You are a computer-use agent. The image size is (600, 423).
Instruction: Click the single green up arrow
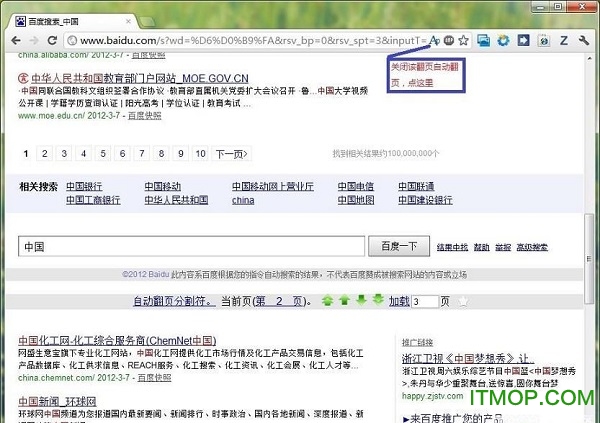coord(343,300)
